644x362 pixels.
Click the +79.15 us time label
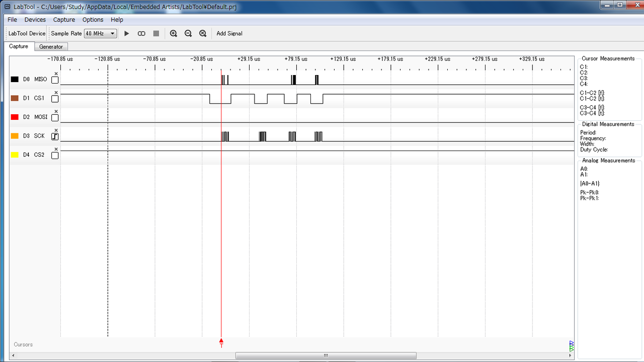pos(296,59)
